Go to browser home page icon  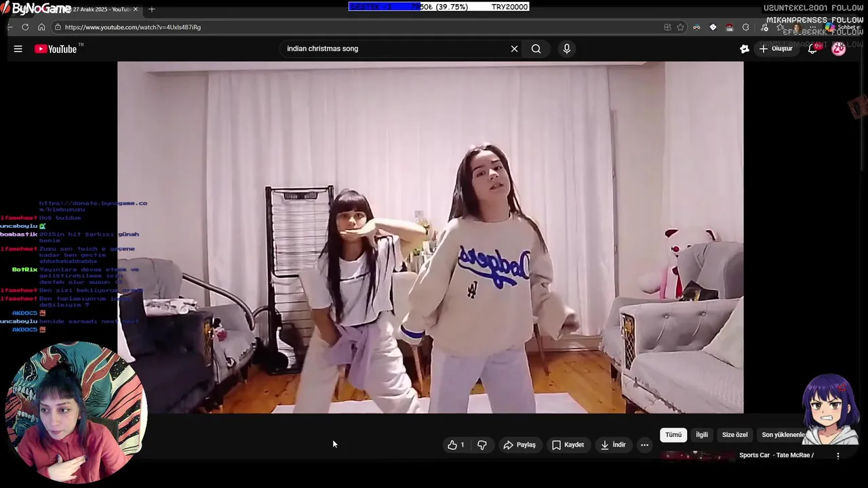[41, 27]
